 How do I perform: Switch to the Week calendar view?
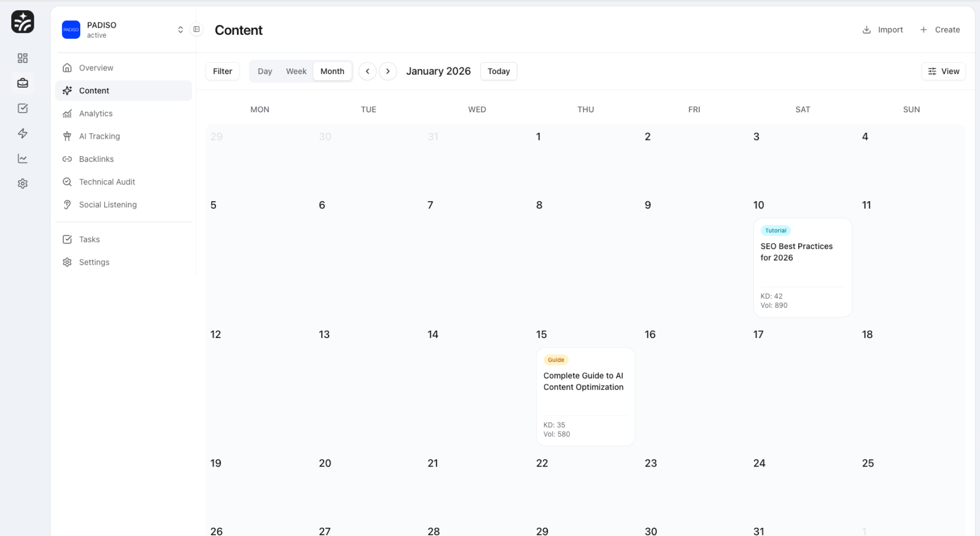[x=296, y=71]
